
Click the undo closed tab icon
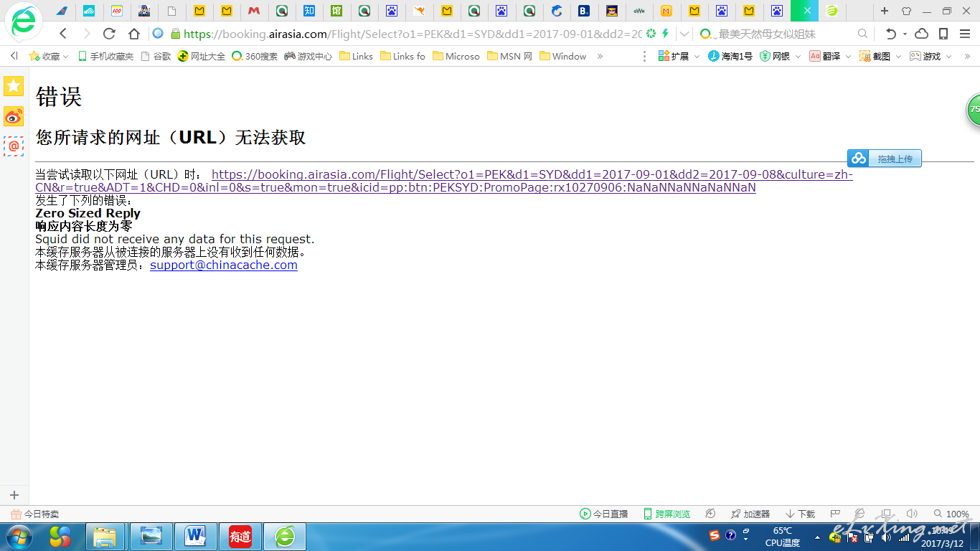point(891,34)
